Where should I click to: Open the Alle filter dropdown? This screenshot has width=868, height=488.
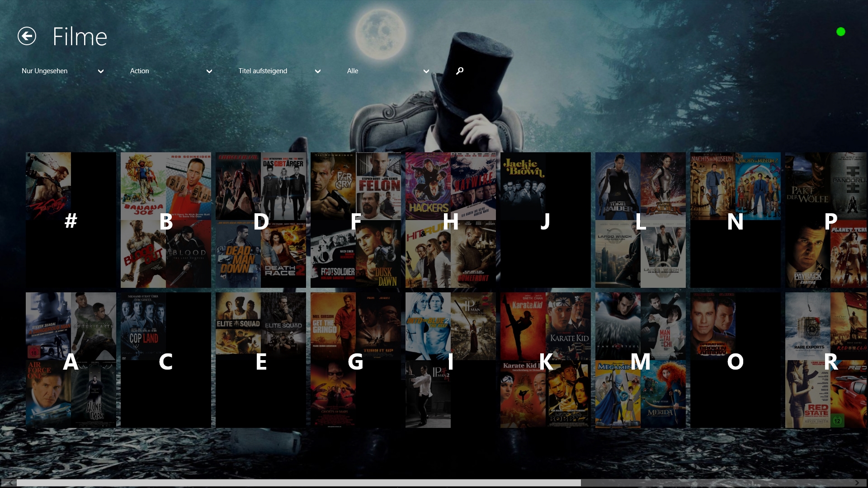[388, 71]
